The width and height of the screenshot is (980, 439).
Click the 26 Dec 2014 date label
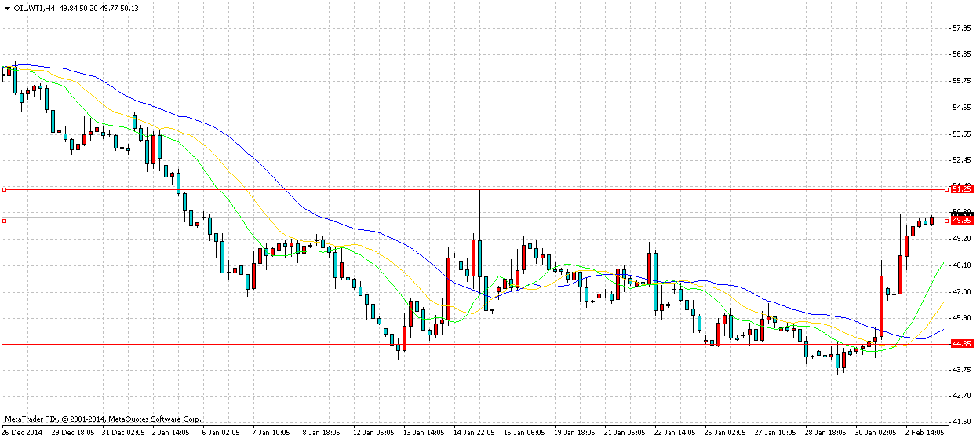coord(22,431)
